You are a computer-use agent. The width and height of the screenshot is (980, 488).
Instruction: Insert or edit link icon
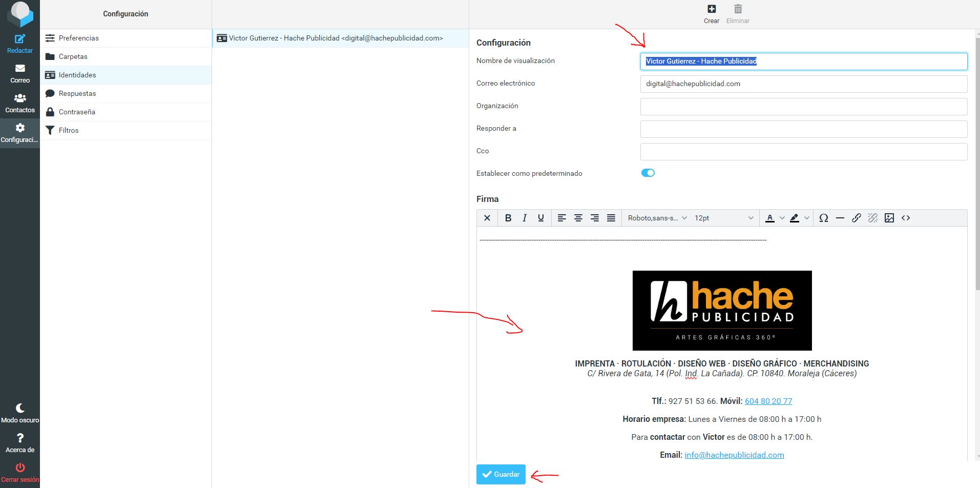pos(857,218)
